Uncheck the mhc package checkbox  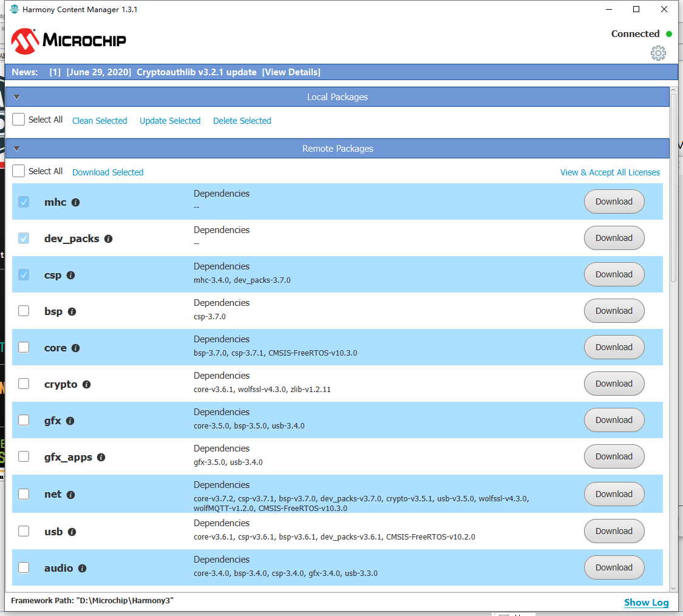click(x=24, y=201)
